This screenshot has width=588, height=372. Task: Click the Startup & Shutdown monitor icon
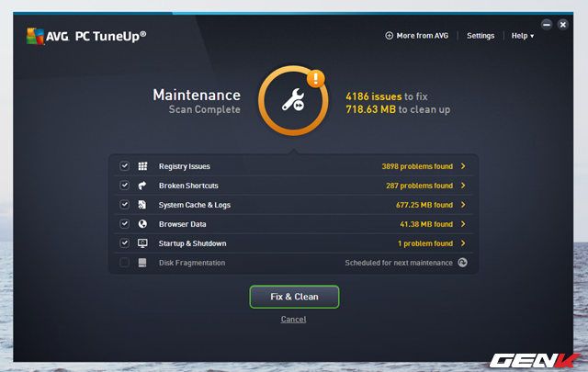tap(142, 243)
